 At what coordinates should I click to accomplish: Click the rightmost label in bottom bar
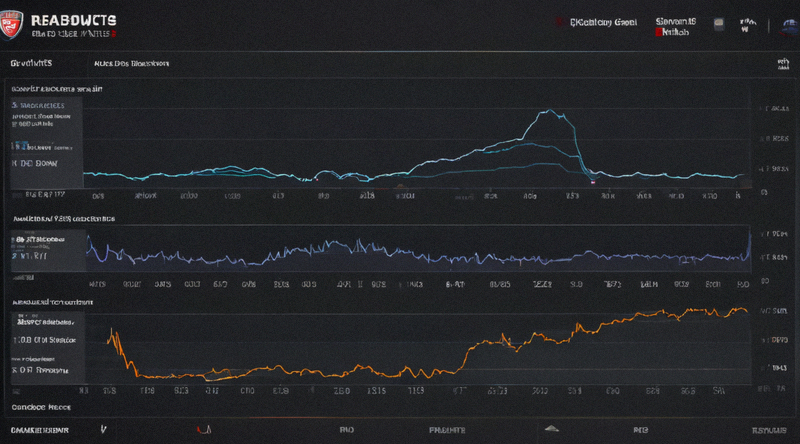769,431
